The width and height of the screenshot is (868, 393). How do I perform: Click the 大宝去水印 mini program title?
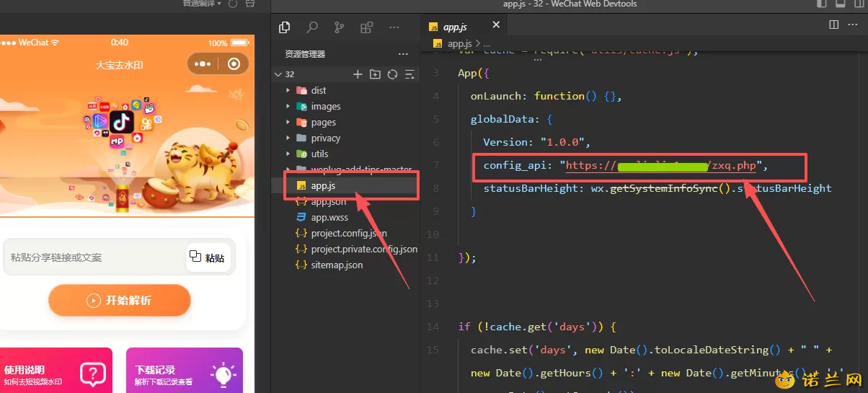pyautogui.click(x=120, y=64)
